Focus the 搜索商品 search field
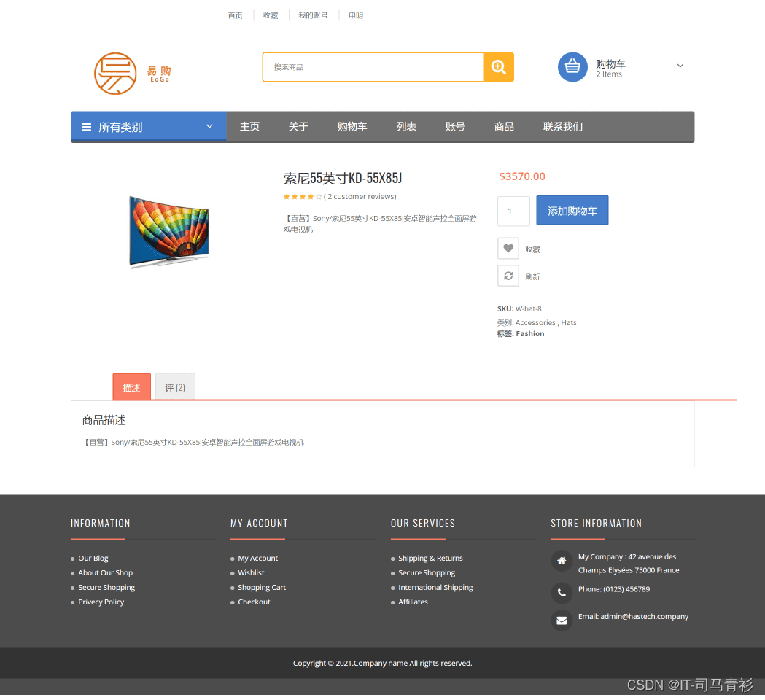This screenshot has height=700, width=765. pos(373,67)
